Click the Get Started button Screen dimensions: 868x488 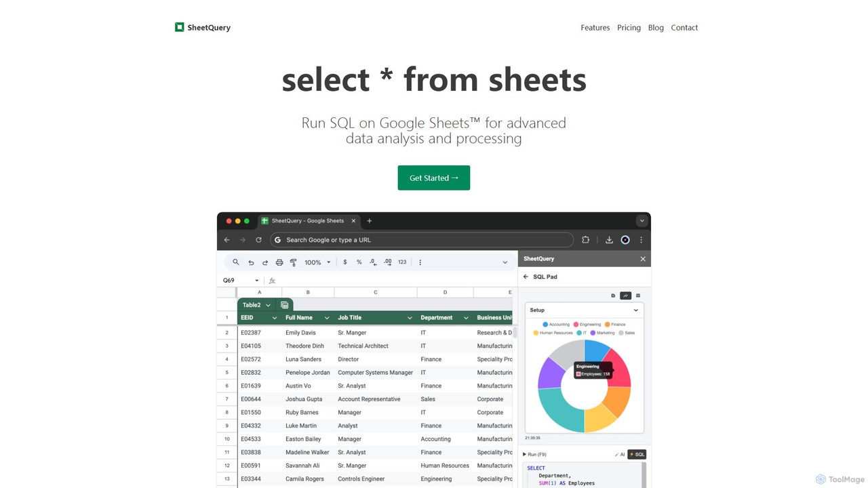[434, 178]
